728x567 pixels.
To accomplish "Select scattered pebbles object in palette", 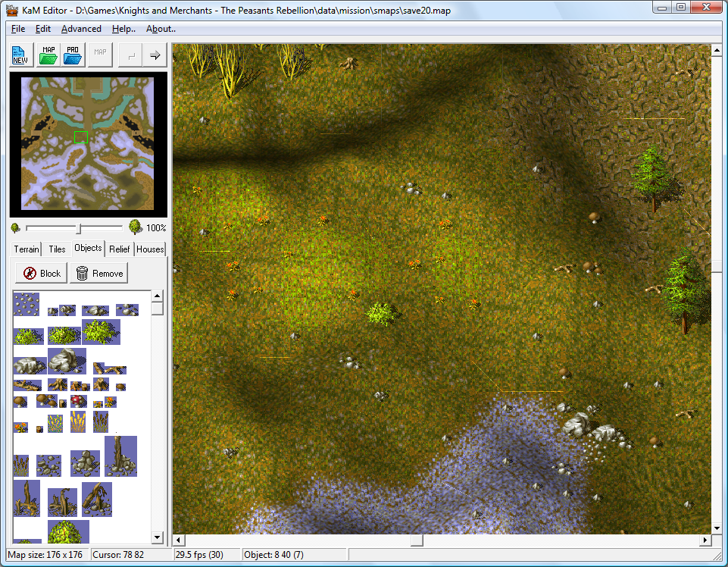I will click(x=27, y=304).
